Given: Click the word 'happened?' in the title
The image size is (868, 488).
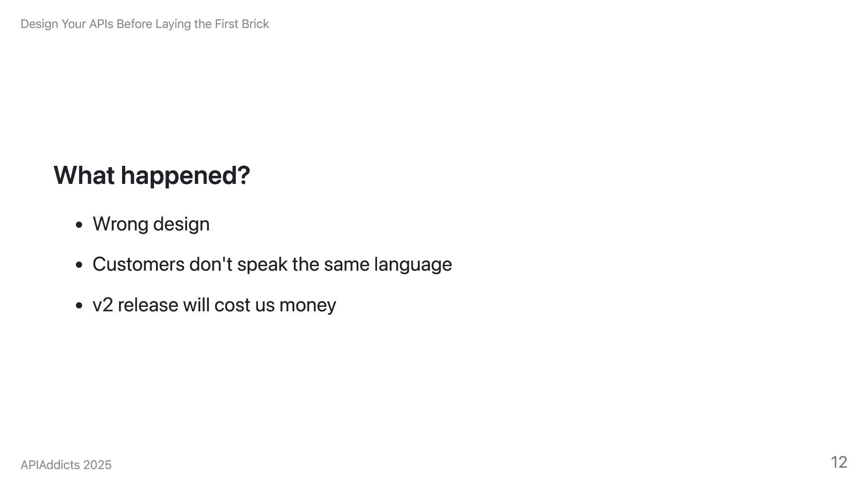Looking at the screenshot, I should (185, 176).
